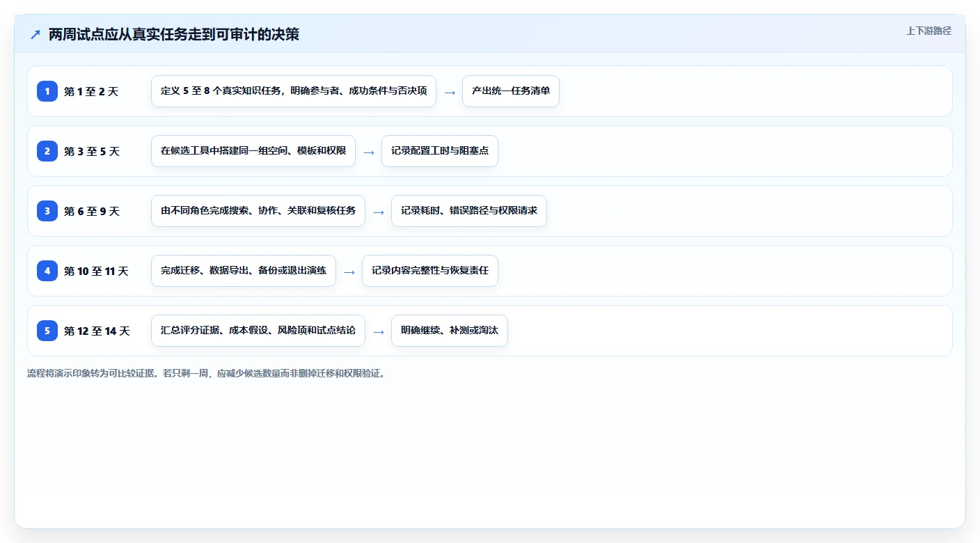This screenshot has width=980, height=543.
Task: Click the 第 10 至 11 天 label
Action: (96, 271)
